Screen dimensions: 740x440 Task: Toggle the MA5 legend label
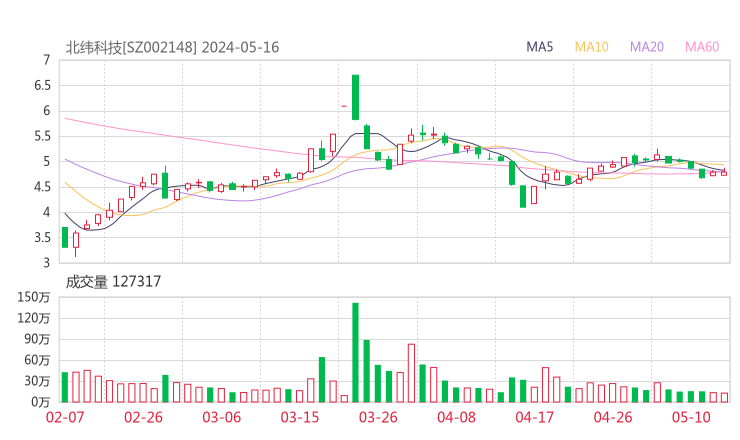(x=539, y=47)
